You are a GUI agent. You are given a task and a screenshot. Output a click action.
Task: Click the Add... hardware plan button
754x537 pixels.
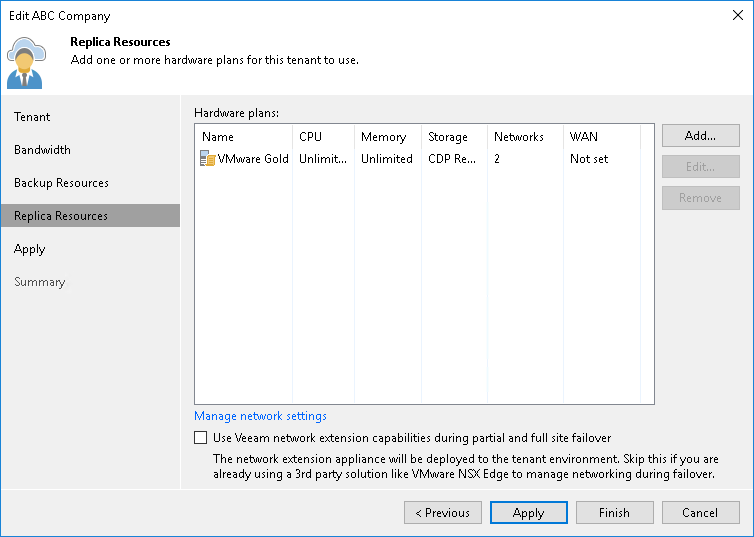[700, 136]
